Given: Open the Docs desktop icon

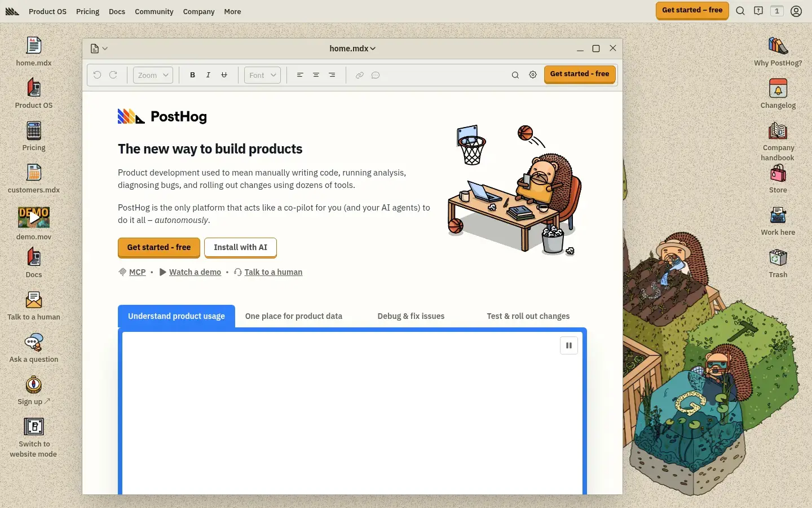Looking at the screenshot, I should 34,257.
